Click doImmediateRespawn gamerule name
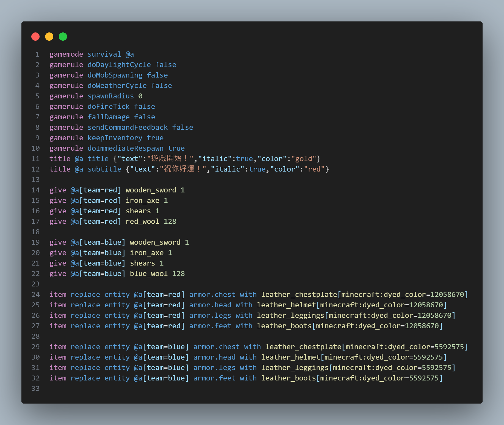Screen dimensions: 504x425 pyautogui.click(x=125, y=148)
